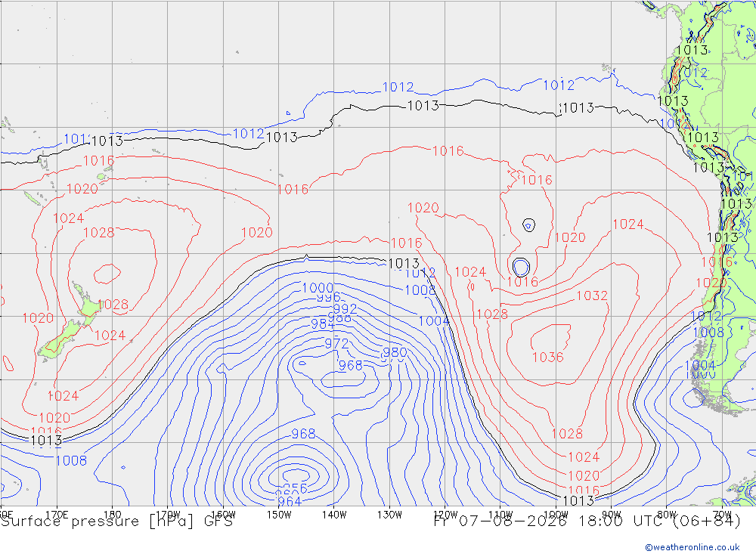756x554 pixels.
Task: Click the 140W longitude axis label
Action: [334, 515]
